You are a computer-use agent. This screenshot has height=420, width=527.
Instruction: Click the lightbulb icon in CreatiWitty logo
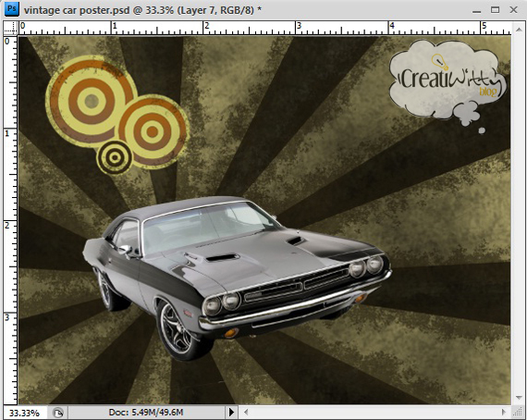pyautogui.click(x=439, y=62)
